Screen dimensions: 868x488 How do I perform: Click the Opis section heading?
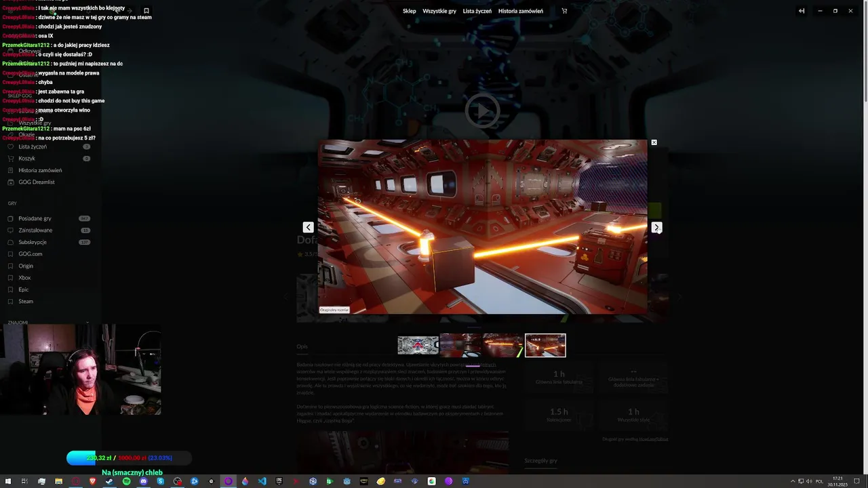[x=302, y=346]
